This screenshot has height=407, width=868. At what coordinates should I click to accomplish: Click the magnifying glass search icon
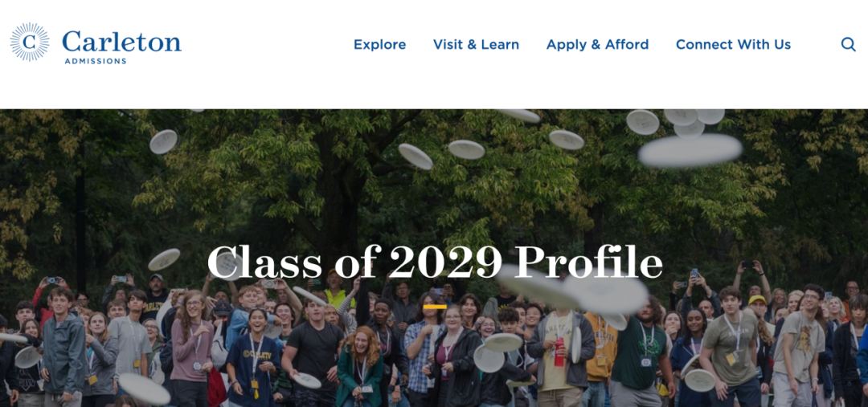coord(848,45)
